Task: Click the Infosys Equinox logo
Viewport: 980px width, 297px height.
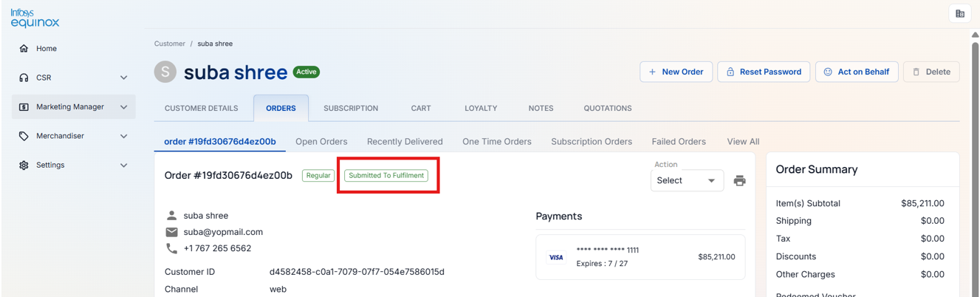Action: tap(35, 18)
